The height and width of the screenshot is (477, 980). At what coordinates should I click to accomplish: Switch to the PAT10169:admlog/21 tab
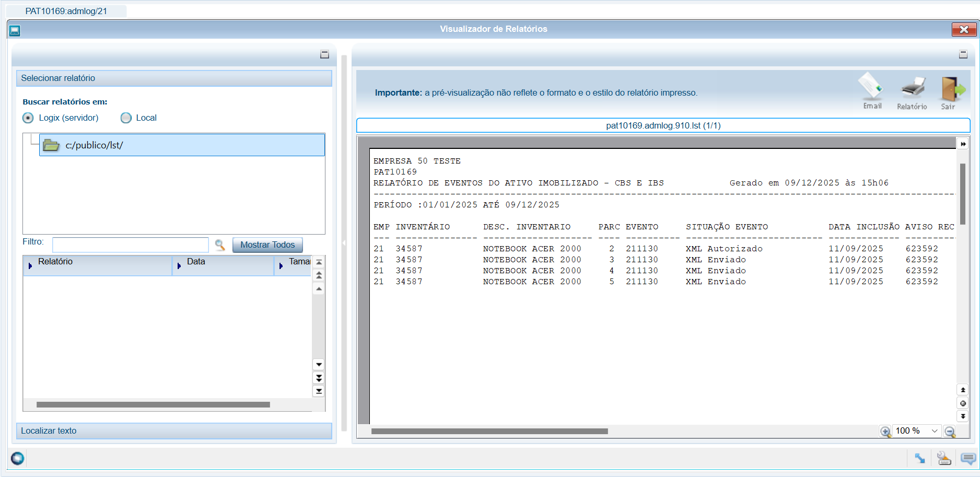point(66,11)
